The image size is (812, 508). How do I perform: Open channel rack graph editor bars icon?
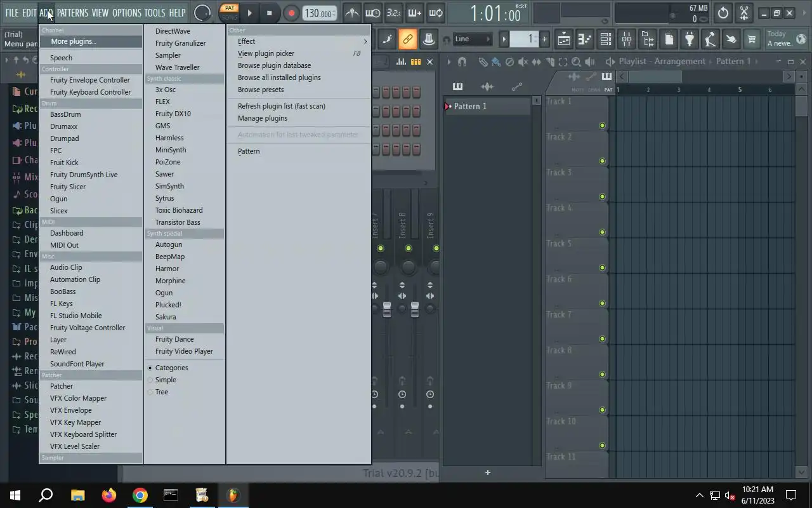pos(401,62)
